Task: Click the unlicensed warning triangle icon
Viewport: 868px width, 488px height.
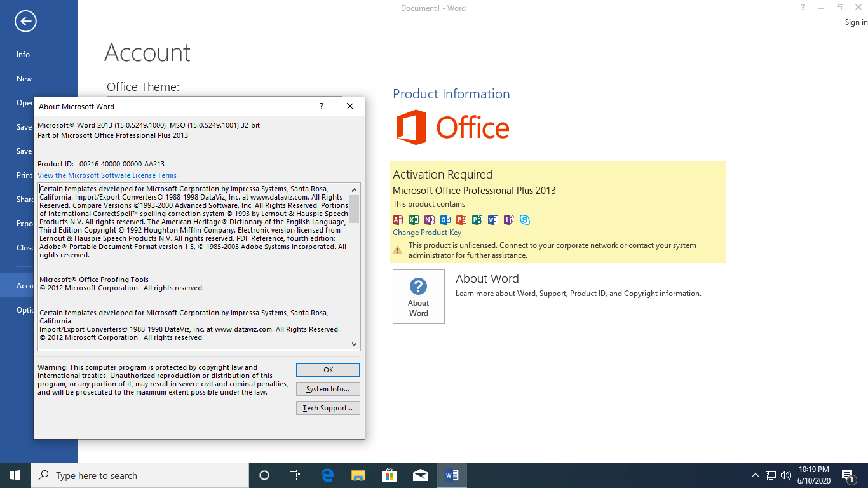Action: pyautogui.click(x=398, y=250)
